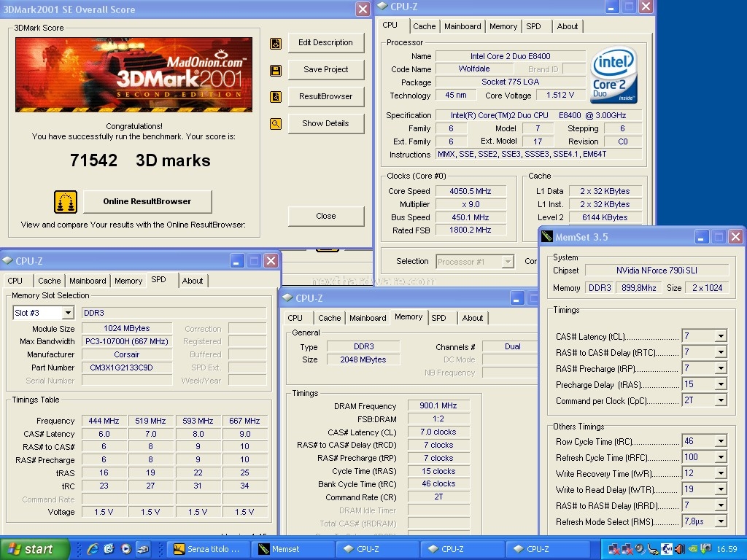Switch to Memory tab in top CPU-Z window
This screenshot has width=747, height=560.
click(x=503, y=27)
